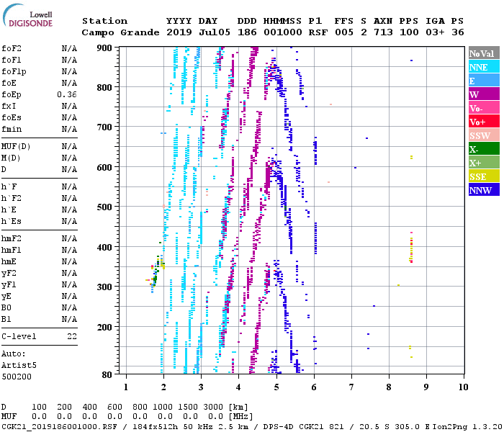Click the time value 001000
Screen dimensions: 504x432
[x=283, y=32]
